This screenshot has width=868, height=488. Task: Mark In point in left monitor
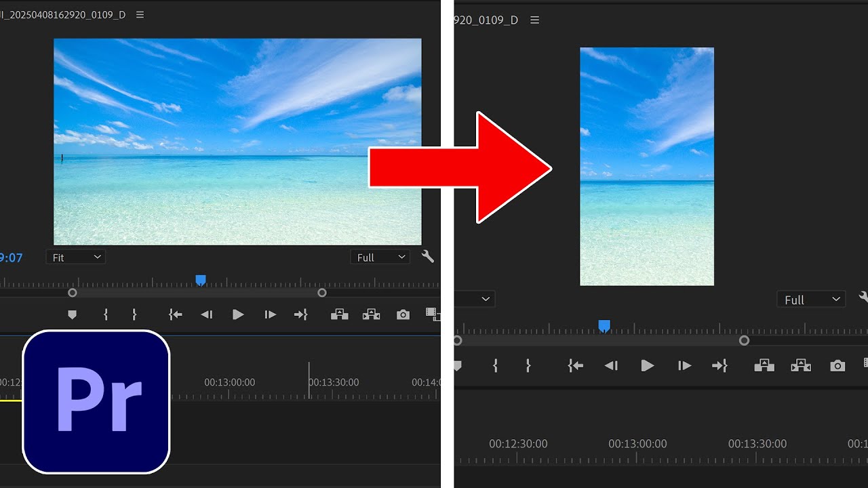pos(106,314)
